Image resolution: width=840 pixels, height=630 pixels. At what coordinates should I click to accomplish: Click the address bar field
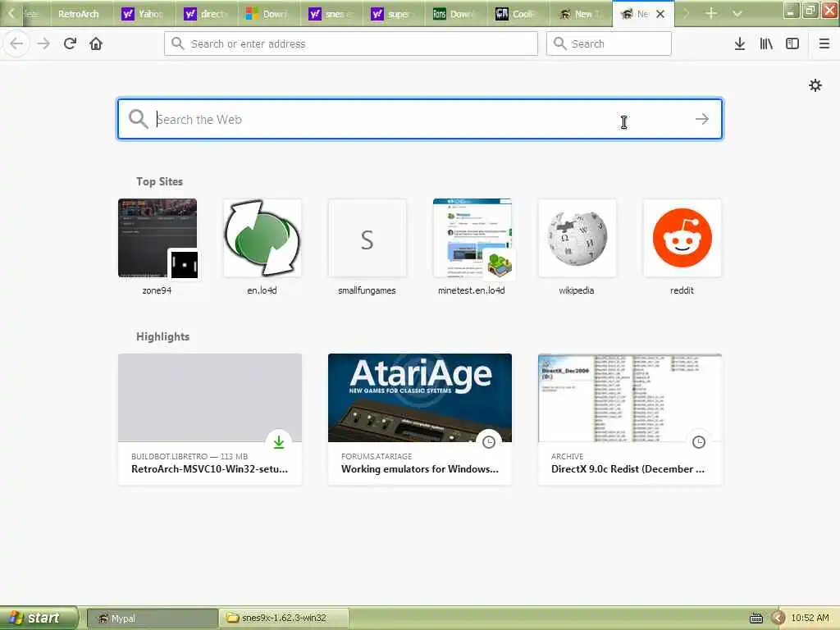[x=351, y=43]
